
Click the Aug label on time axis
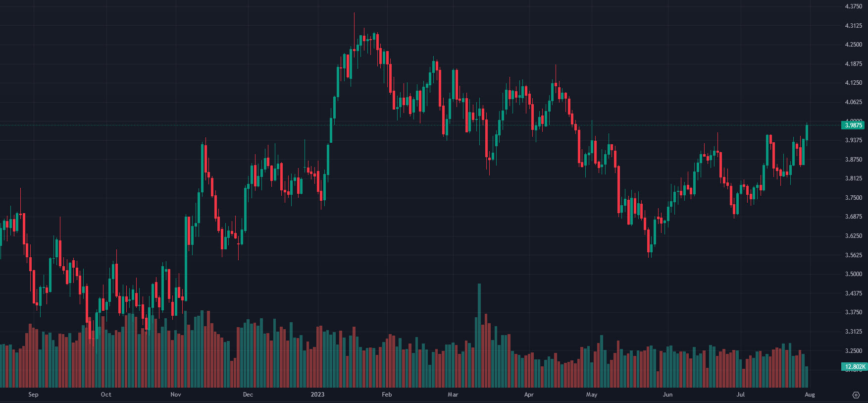click(810, 395)
